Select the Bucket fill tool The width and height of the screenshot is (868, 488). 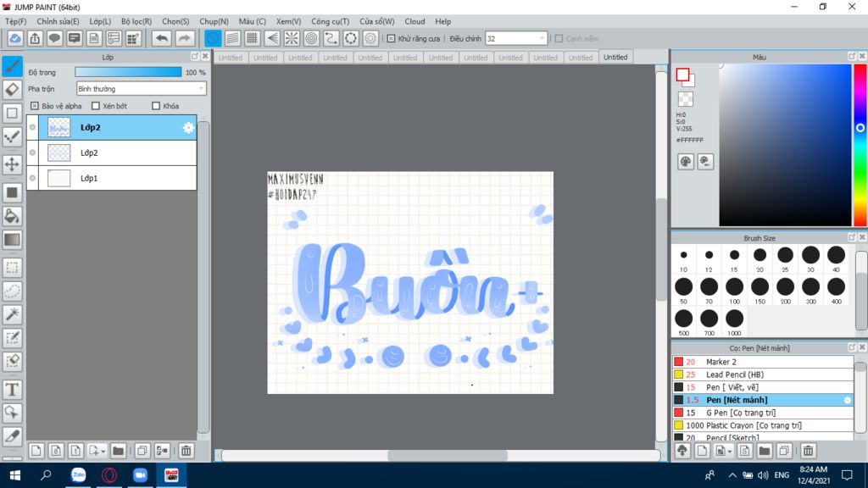coord(12,216)
